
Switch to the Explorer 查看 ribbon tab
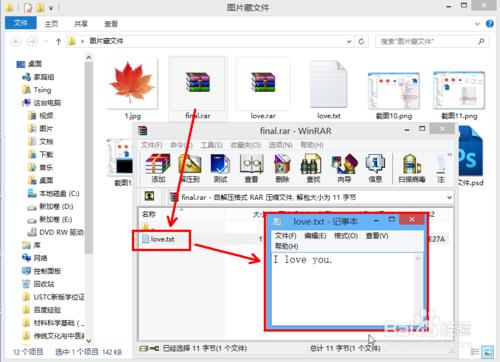pyautogui.click(x=111, y=24)
